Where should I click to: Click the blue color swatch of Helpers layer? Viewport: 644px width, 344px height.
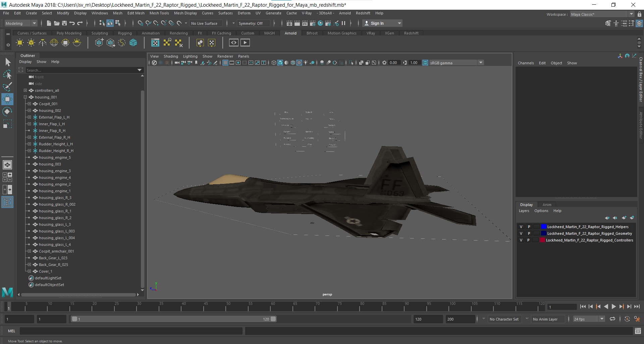(x=544, y=227)
